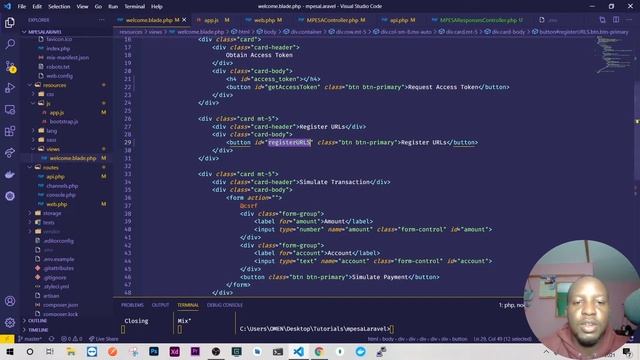Open welcome.blade.php in file tree
The height and width of the screenshot is (360, 640).
pos(73,158)
